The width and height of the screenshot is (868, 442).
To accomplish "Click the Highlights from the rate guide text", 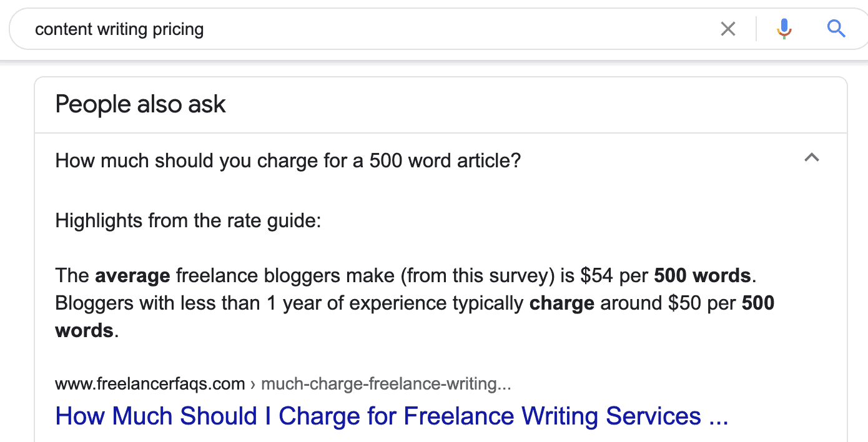I will [188, 220].
